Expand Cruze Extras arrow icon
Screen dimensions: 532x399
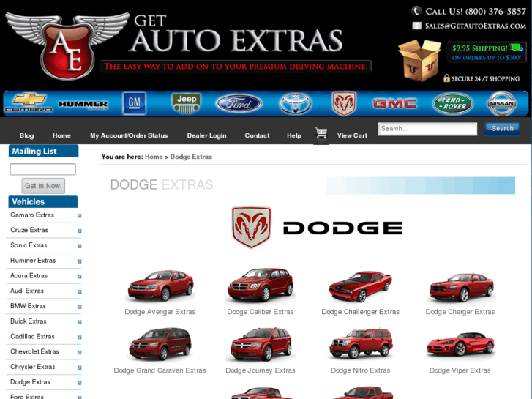[79, 231]
